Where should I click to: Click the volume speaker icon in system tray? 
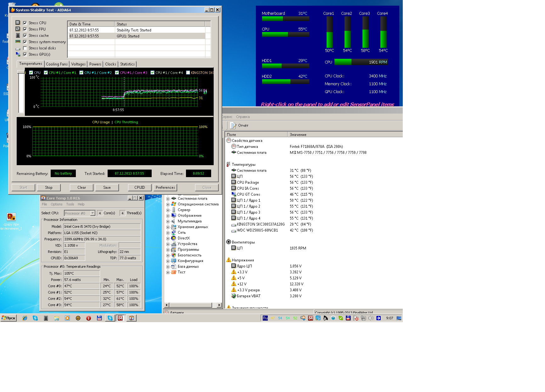pos(371,318)
